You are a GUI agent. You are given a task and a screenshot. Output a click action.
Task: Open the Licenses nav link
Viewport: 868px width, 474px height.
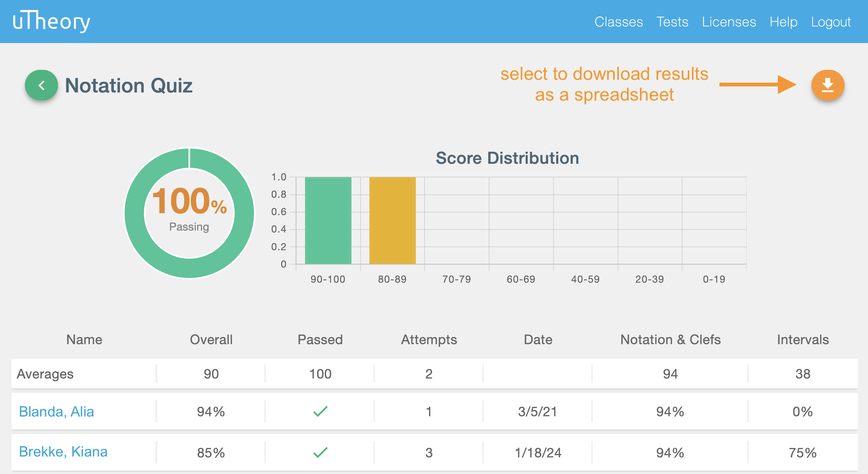click(729, 22)
